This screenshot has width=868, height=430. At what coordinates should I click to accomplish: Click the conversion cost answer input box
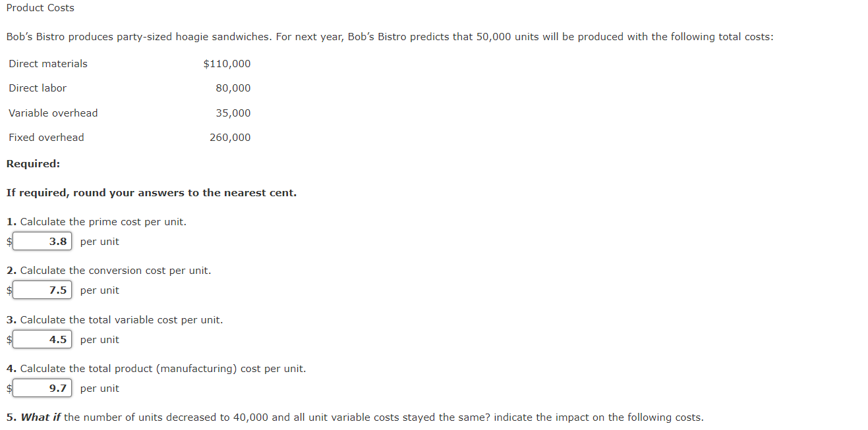pos(42,290)
